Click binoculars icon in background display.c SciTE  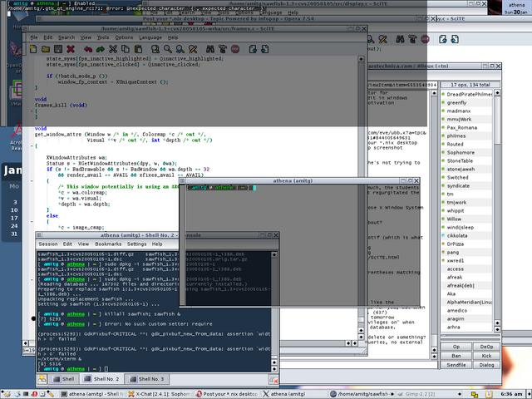[x=400, y=39]
